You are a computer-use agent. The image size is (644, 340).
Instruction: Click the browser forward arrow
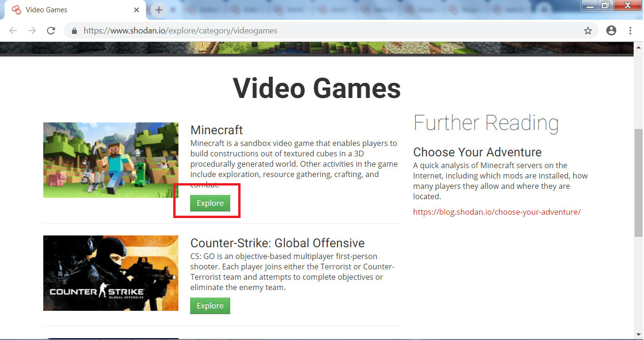(32, 31)
